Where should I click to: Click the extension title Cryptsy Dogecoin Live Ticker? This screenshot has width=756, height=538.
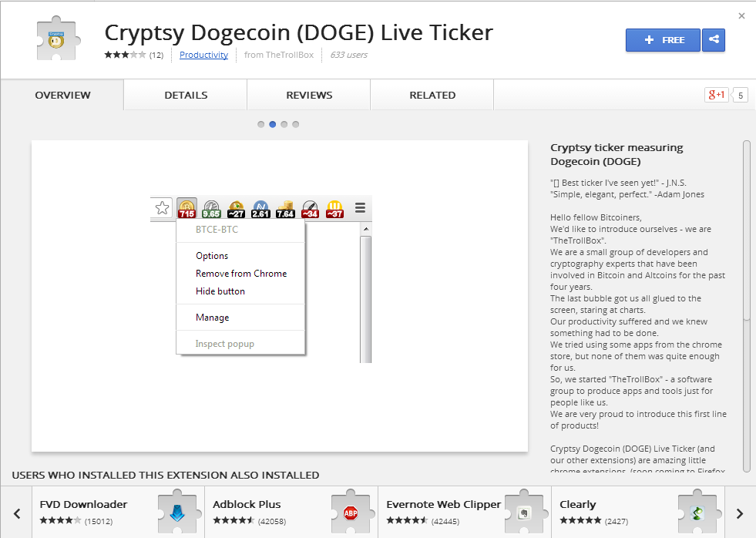point(299,33)
